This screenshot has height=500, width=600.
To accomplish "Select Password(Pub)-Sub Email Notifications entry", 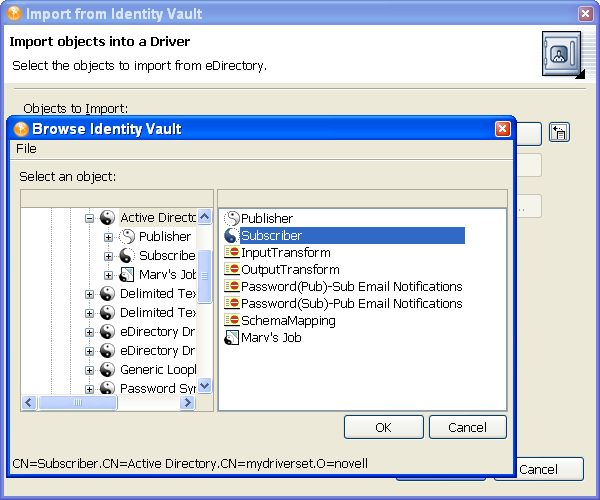I will (351, 286).
